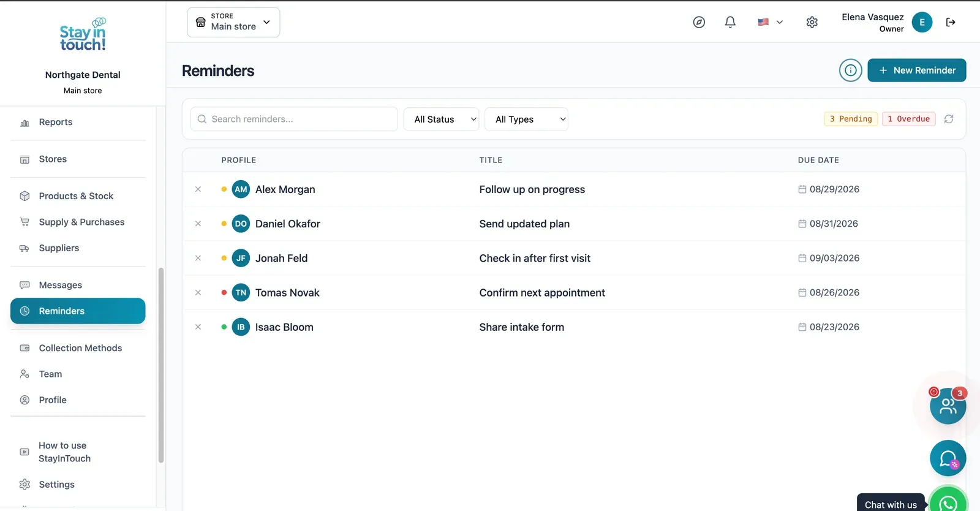Open the contacts floating button with badge 3
The width and height of the screenshot is (980, 511).
coord(948,406)
